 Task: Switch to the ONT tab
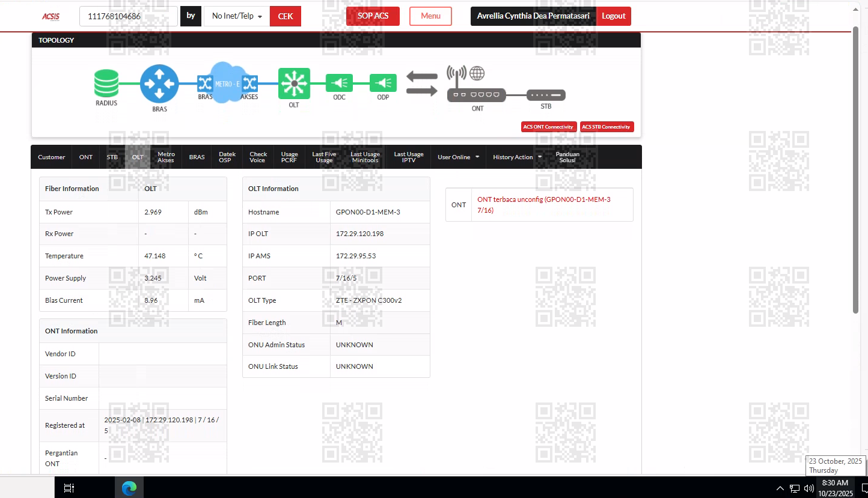click(x=86, y=157)
